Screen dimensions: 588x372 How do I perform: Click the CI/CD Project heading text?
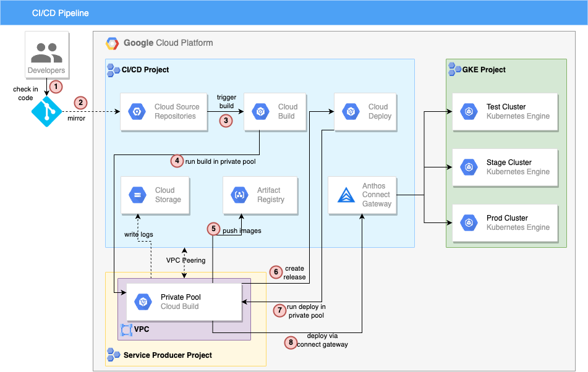coord(145,70)
